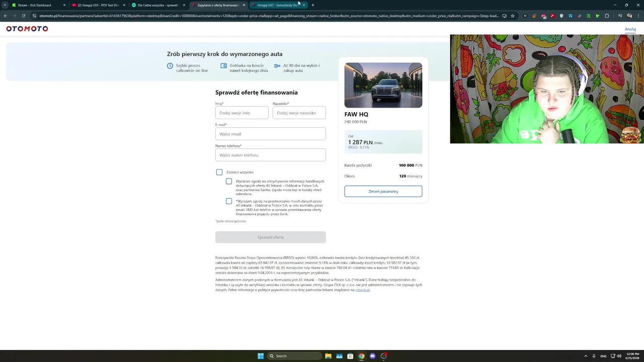Tick the Zaznacz wszystko checkbox

tap(219, 172)
